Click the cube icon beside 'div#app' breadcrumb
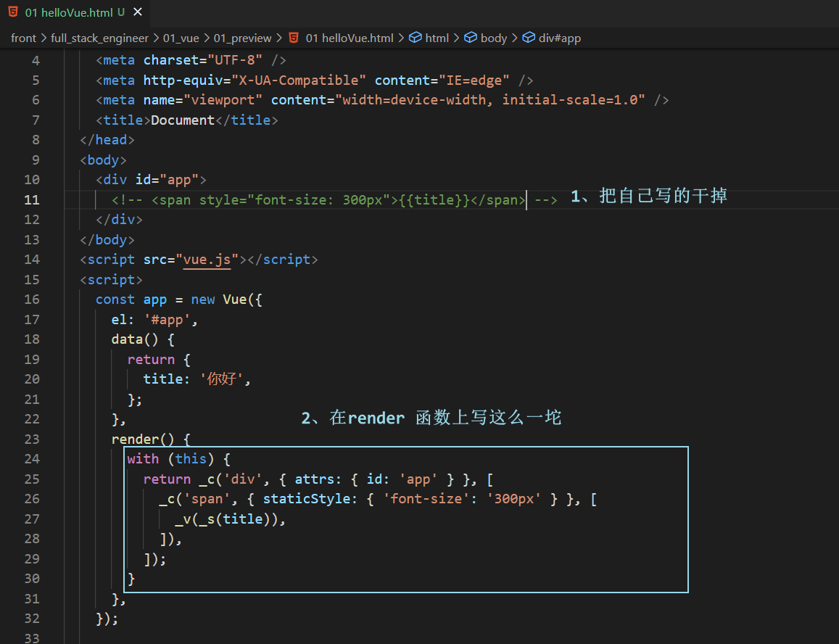Image resolution: width=839 pixels, height=644 pixels. pos(529,38)
